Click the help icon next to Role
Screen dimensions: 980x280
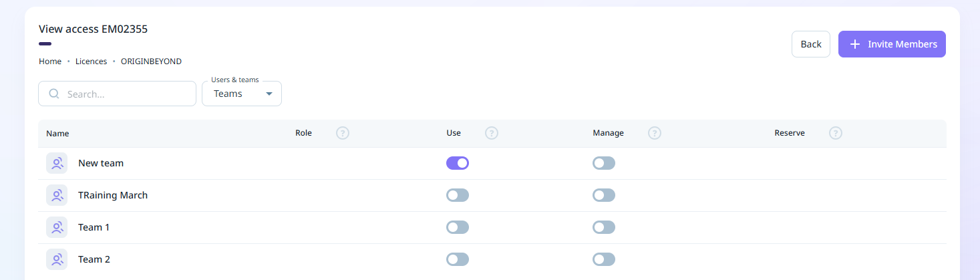point(343,133)
